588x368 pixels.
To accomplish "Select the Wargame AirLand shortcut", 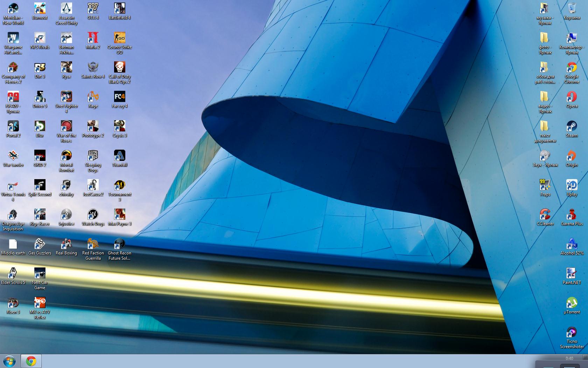I will click(x=13, y=43).
